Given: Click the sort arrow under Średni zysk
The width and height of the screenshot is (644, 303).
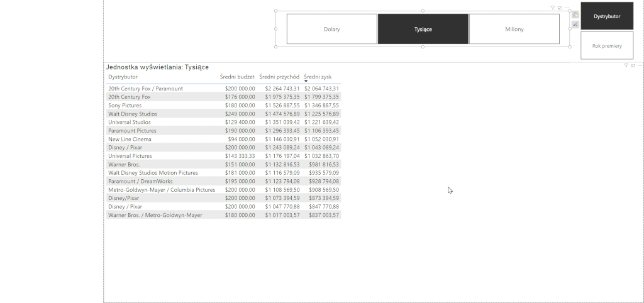Looking at the screenshot, I should pos(306,81).
